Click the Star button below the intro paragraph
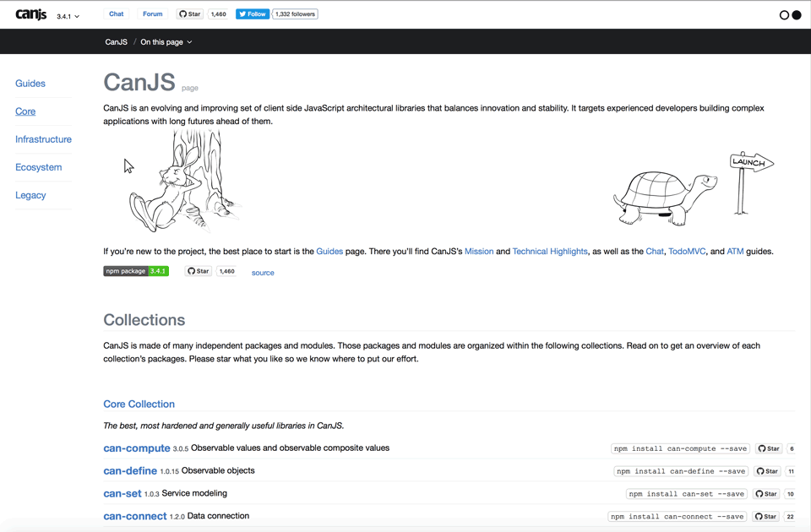This screenshot has height=532, width=811. pyautogui.click(x=197, y=271)
